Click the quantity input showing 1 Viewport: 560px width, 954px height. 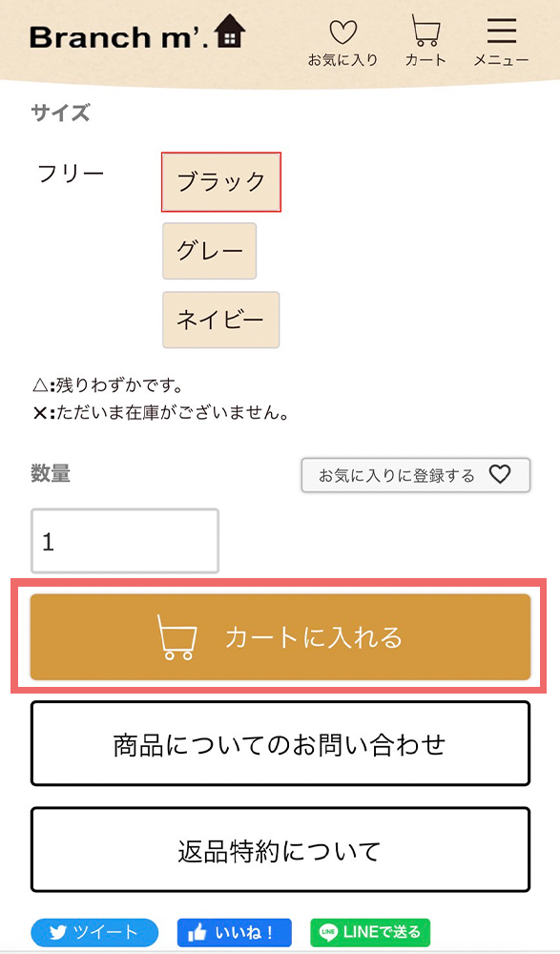124,540
